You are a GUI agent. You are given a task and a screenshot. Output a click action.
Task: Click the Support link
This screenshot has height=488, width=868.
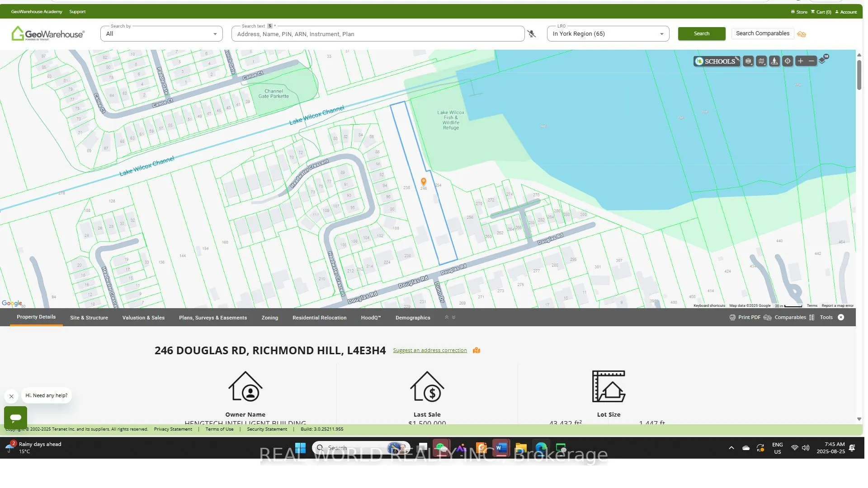(x=77, y=12)
